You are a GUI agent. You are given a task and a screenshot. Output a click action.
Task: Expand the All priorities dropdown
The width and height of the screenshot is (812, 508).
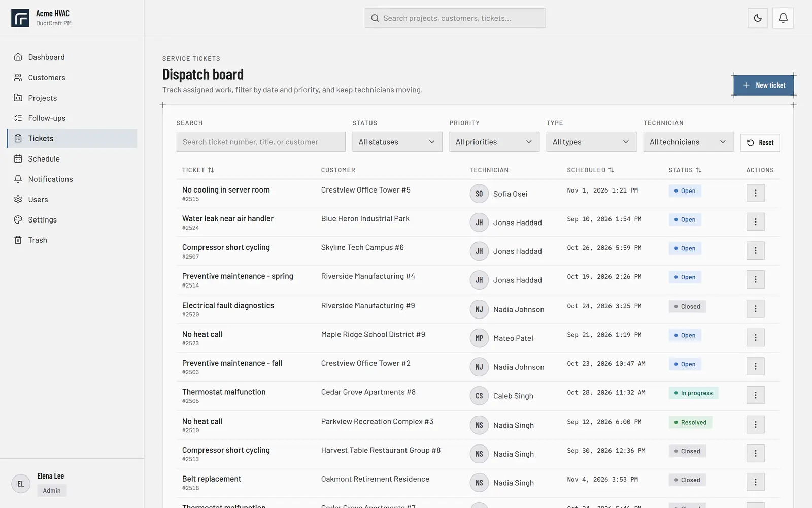point(494,142)
